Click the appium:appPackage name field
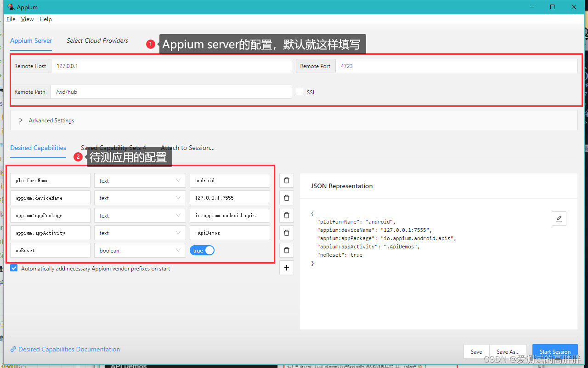Screen dimensions: 588x368 coord(50,215)
